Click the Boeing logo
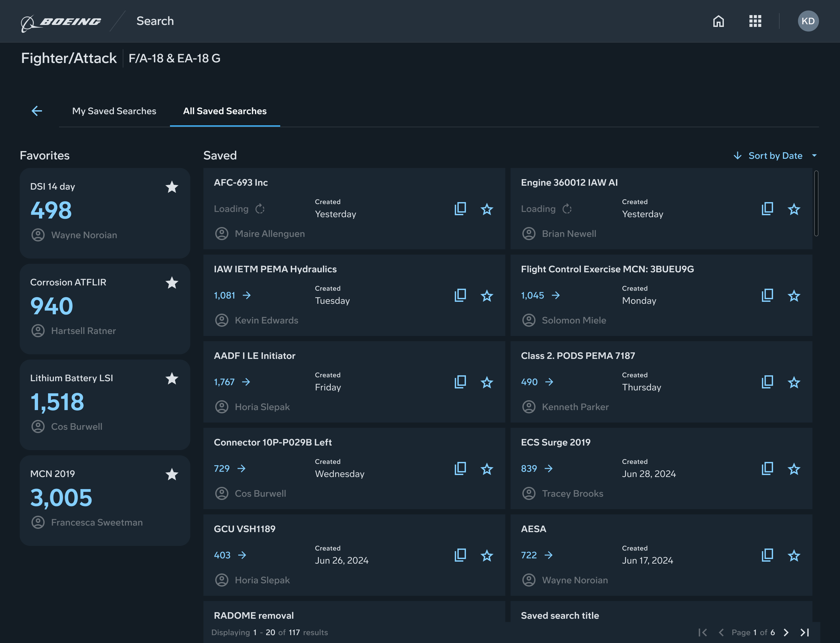Viewport: 840px width, 643px height. [x=61, y=23]
